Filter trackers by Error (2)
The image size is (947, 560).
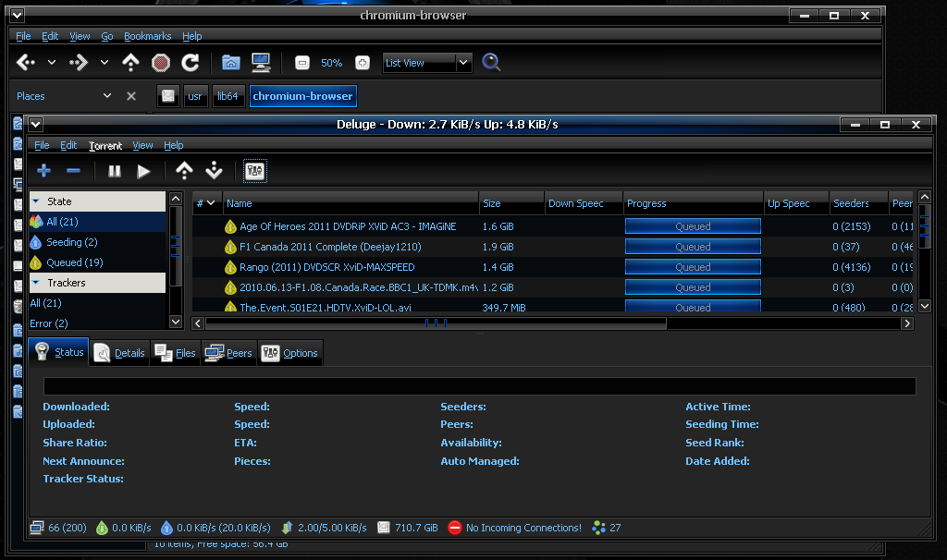pos(97,323)
